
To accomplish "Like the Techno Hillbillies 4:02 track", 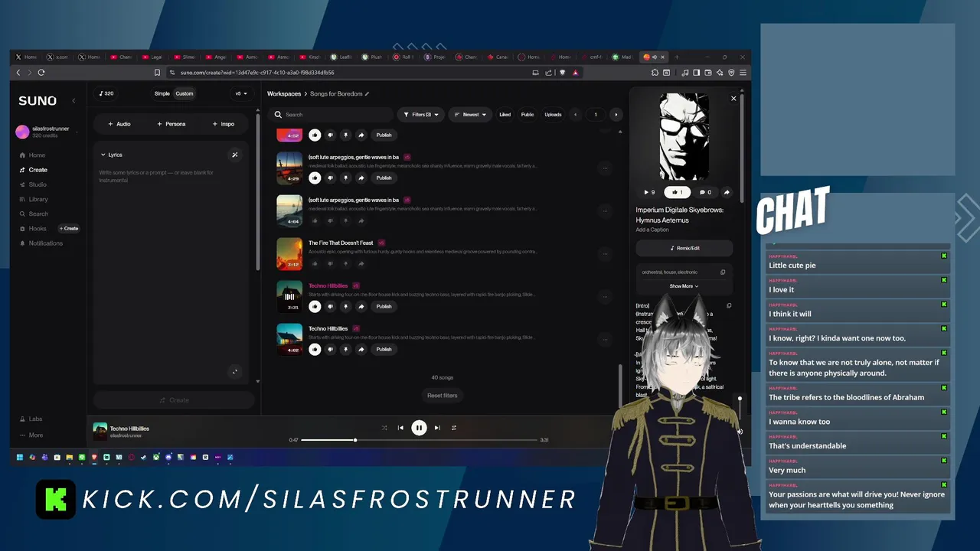I will click(315, 349).
